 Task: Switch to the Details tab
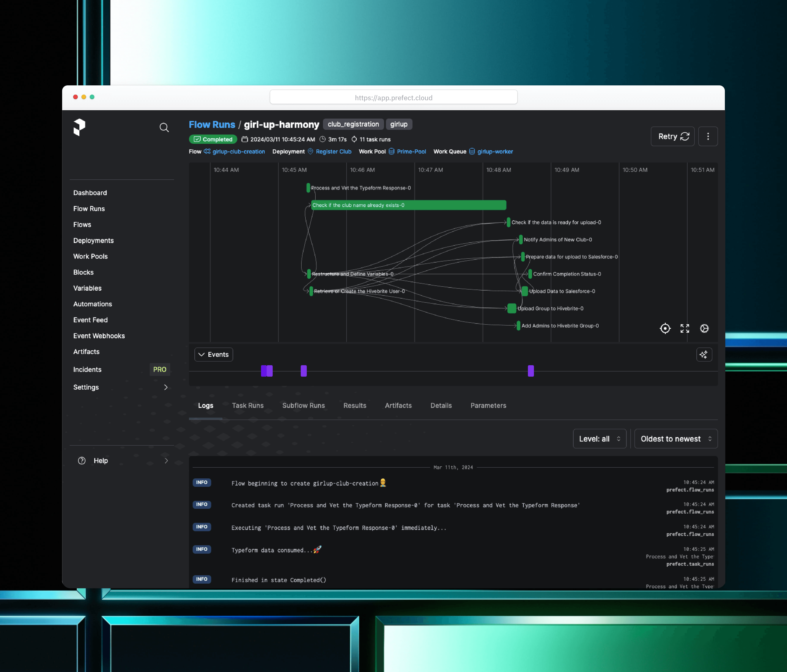[x=441, y=406]
